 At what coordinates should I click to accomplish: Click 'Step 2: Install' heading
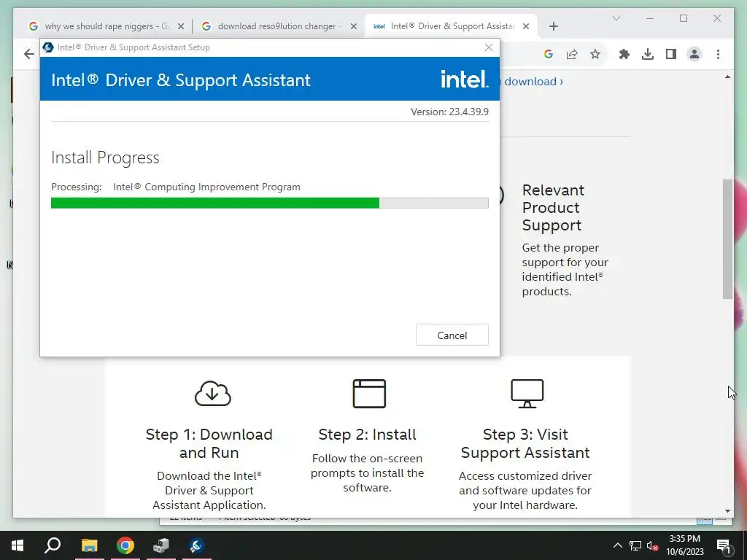coord(368,435)
